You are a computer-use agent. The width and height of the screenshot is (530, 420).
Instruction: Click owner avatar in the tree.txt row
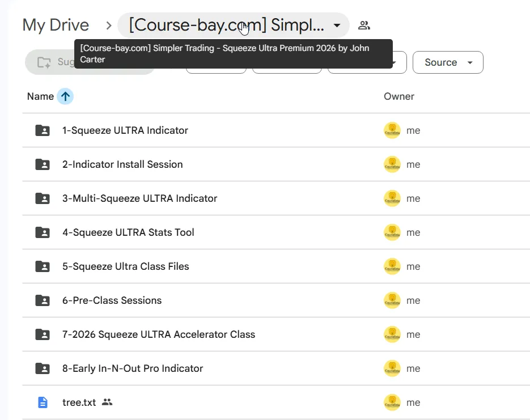point(392,402)
